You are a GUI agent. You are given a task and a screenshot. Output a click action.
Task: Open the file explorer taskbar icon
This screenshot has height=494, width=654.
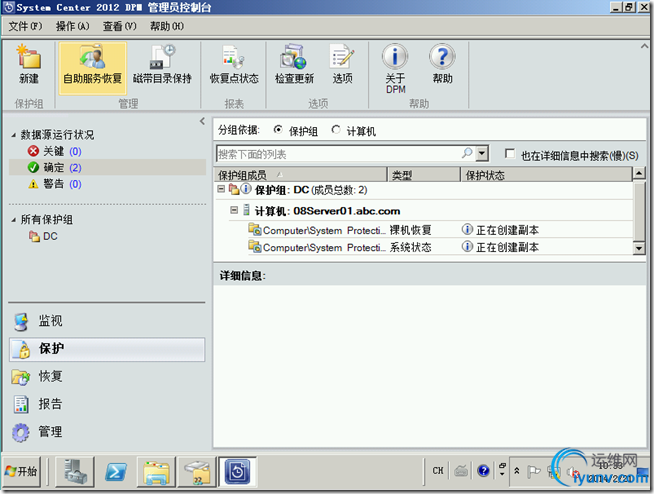pos(156,471)
